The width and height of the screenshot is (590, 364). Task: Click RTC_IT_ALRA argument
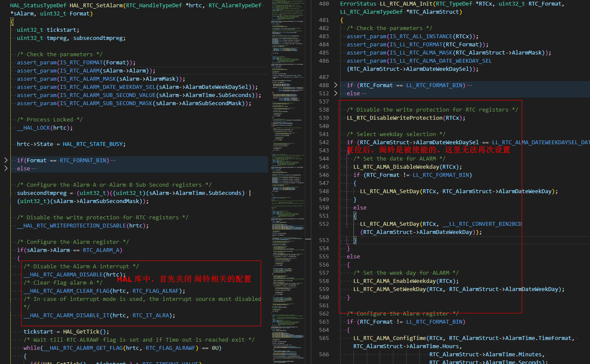click(x=151, y=315)
